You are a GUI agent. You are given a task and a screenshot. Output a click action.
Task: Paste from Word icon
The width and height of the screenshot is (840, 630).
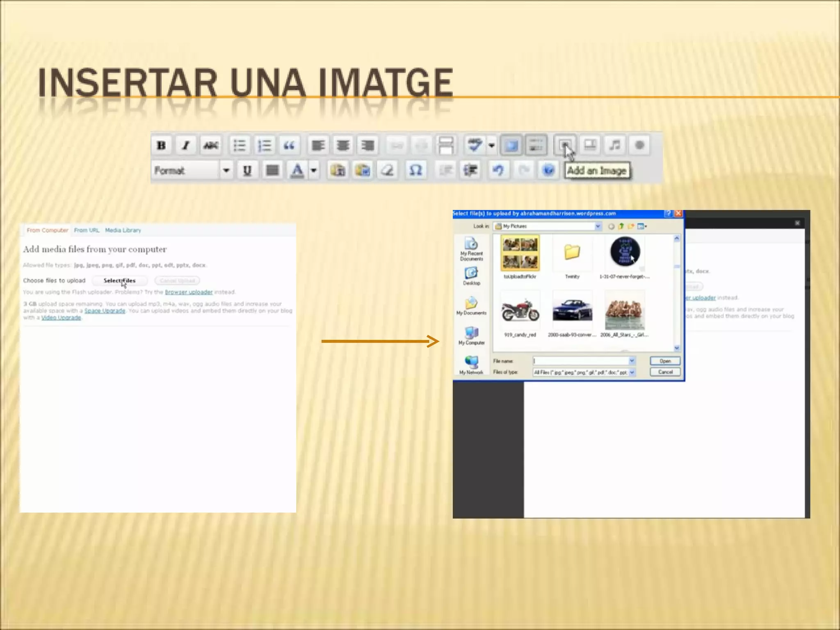click(x=363, y=170)
